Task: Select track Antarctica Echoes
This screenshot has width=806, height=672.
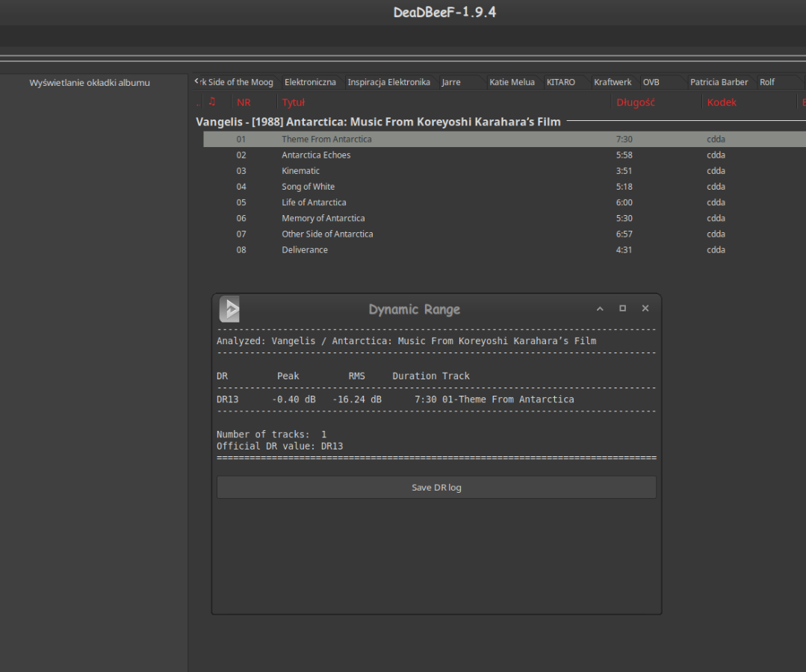Action: coord(504,155)
